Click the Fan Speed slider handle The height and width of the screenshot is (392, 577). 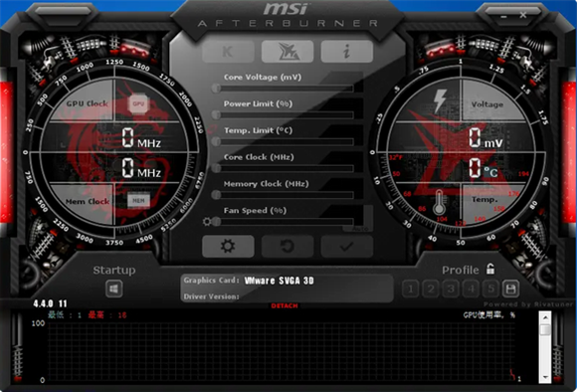click(217, 222)
